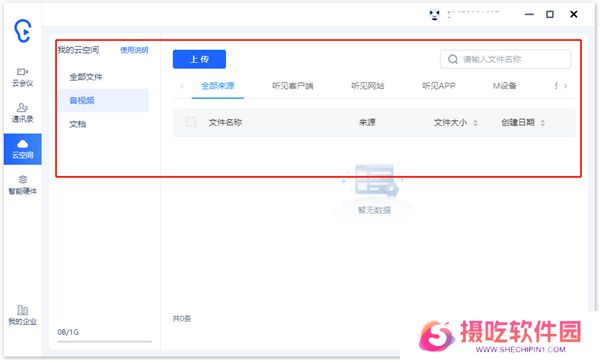600x361 pixels.
Task: Click the magnifier search icon
Action: pos(453,59)
